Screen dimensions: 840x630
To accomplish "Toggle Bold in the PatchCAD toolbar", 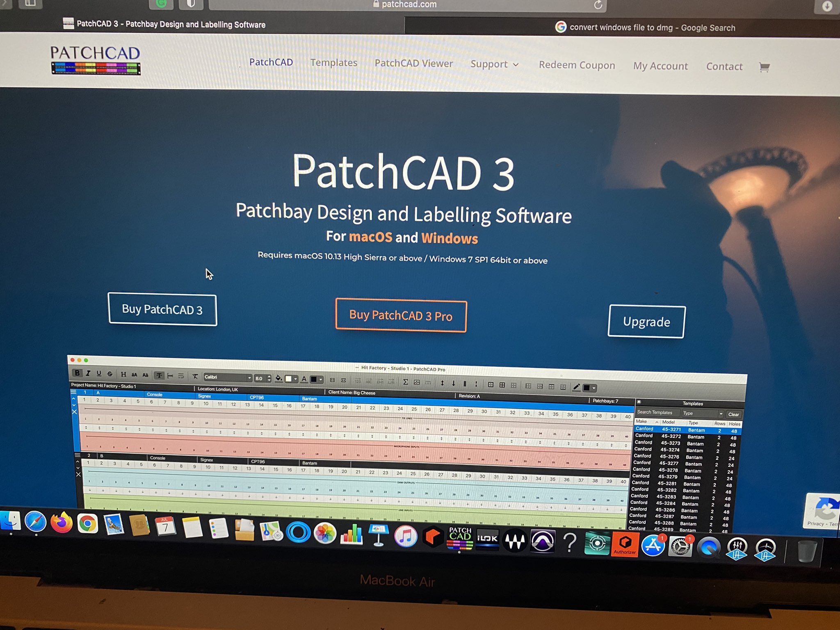I will click(x=77, y=373).
